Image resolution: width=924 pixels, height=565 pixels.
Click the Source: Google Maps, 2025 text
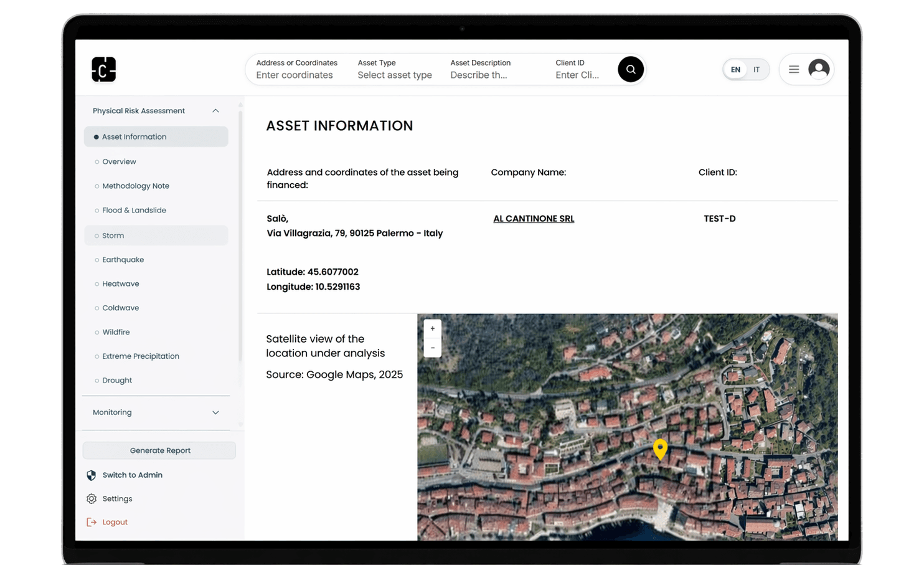[334, 374]
